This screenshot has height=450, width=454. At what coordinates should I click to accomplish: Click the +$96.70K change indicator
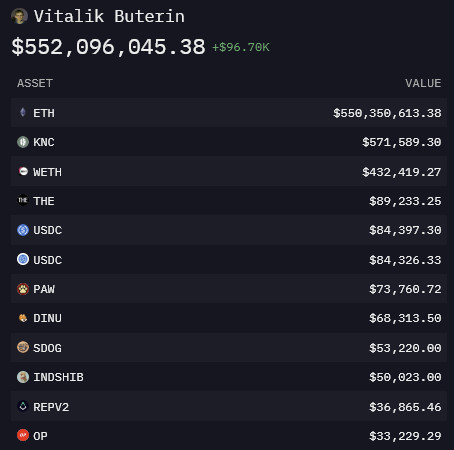click(x=241, y=47)
